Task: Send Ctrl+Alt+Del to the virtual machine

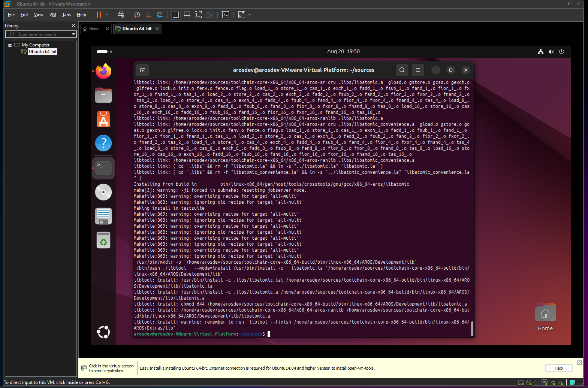Action: pyautogui.click(x=121, y=15)
